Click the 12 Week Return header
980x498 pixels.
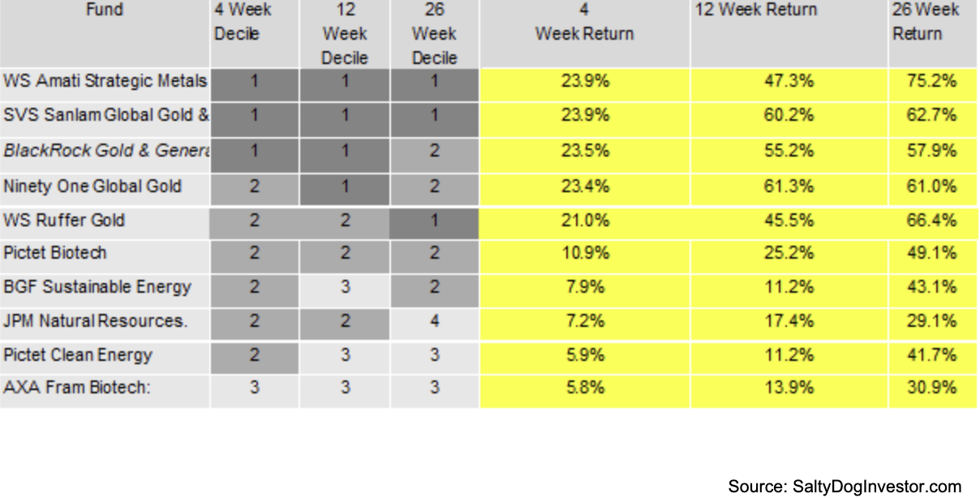[x=755, y=11]
